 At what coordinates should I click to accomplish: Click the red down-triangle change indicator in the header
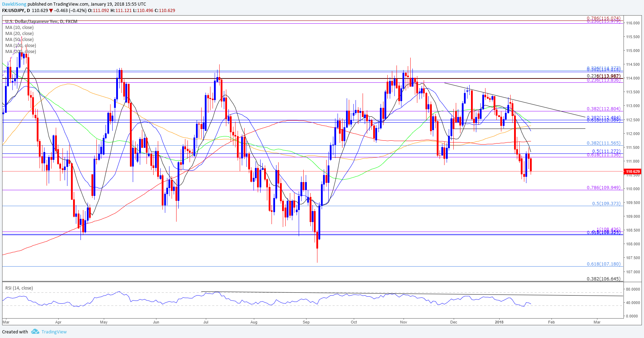51,11
